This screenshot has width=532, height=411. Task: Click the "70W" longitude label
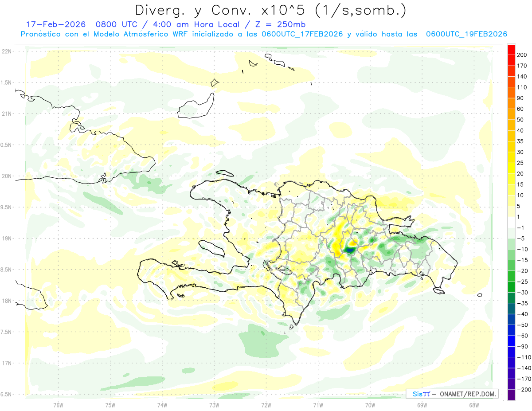point(370,404)
